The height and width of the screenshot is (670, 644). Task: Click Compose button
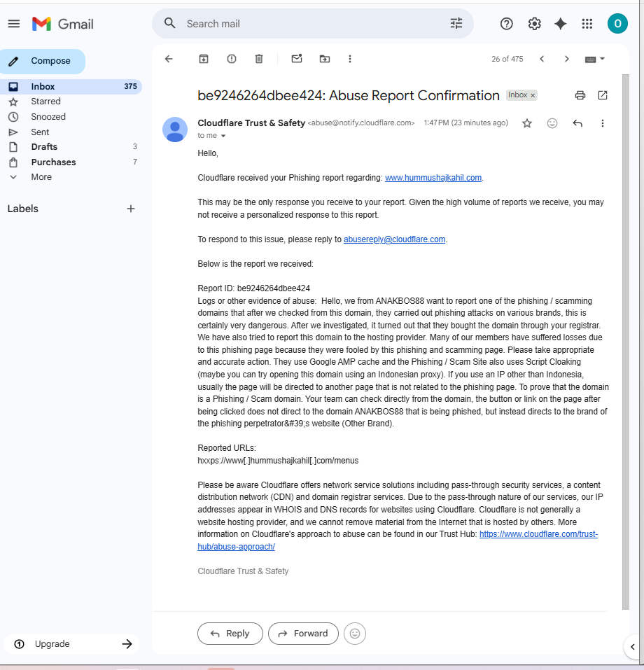click(42, 61)
